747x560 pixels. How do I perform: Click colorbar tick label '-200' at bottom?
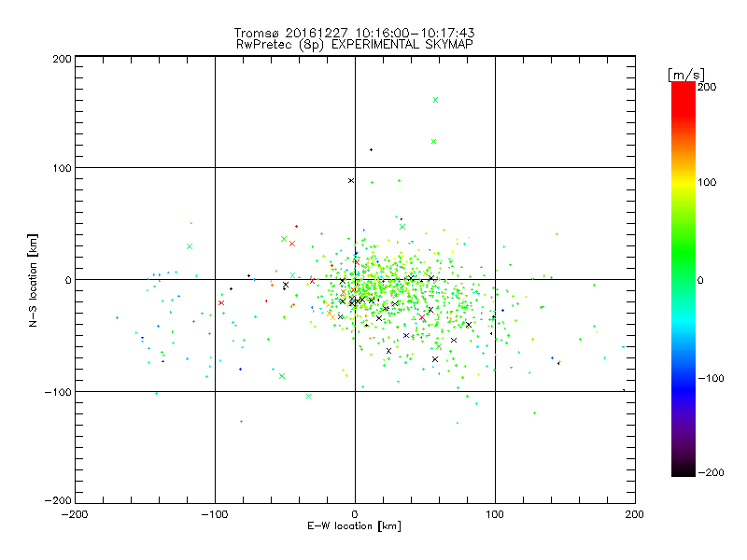click(x=711, y=473)
